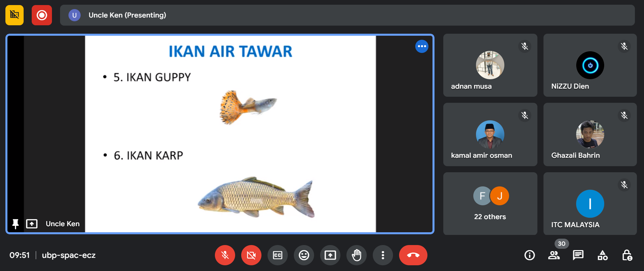Click the red recording indicator button
Screen dimensions: 644x271
[42, 15]
